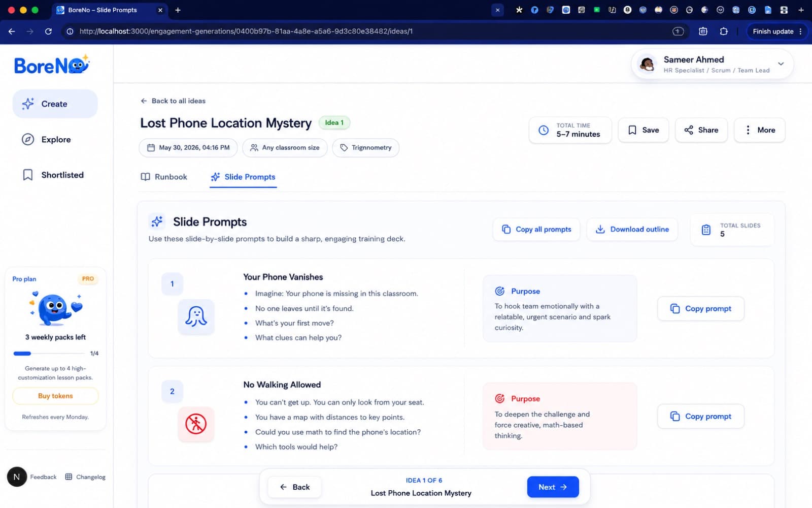The height and width of the screenshot is (508, 812).
Task: Click the PRO badge on plan card
Action: 88,279
